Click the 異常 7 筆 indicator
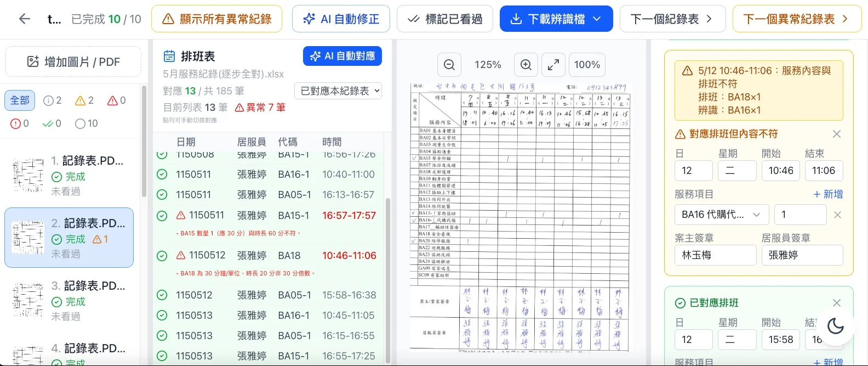The image size is (868, 366). tap(260, 108)
